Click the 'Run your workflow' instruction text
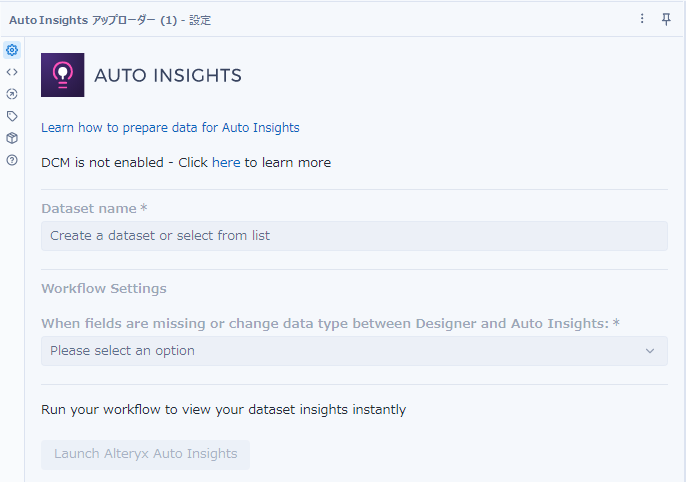This screenshot has height=482, width=686. 223,409
